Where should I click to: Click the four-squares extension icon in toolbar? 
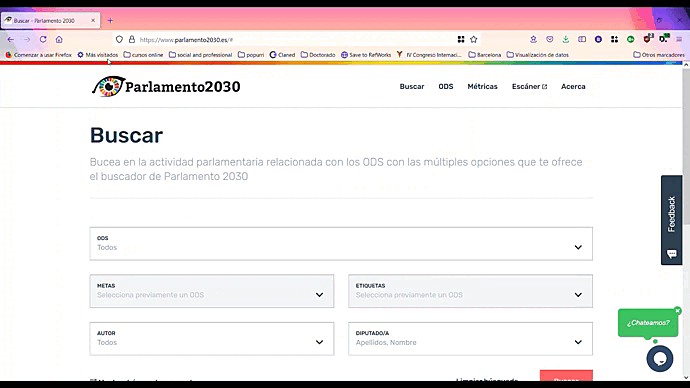tap(614, 39)
